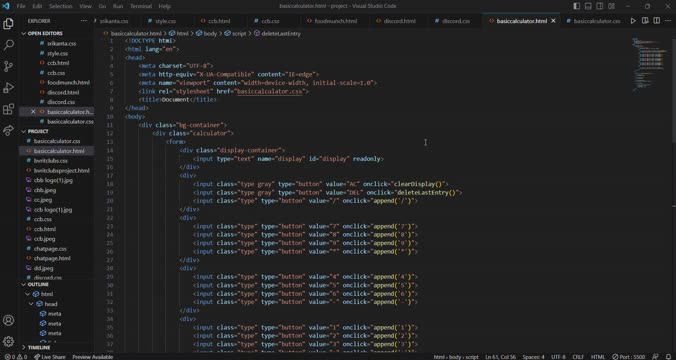Switch to the basiccalculator.css tab

(x=597, y=21)
